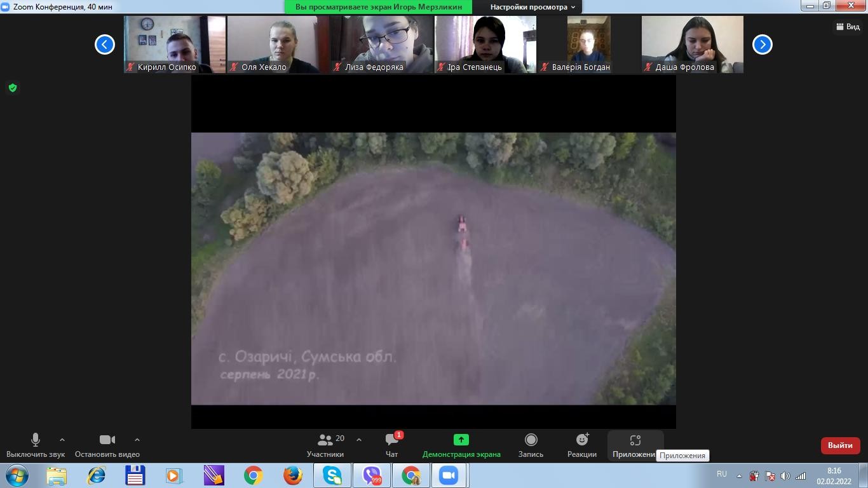
Task: Select Лиза Федоряка's video thumbnail
Action: coord(382,44)
